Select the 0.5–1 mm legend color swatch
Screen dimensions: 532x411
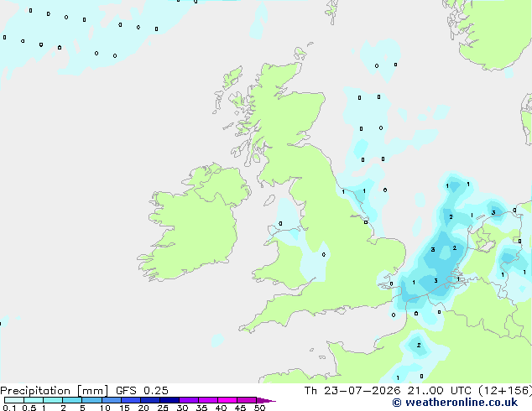pyautogui.click(x=34, y=400)
